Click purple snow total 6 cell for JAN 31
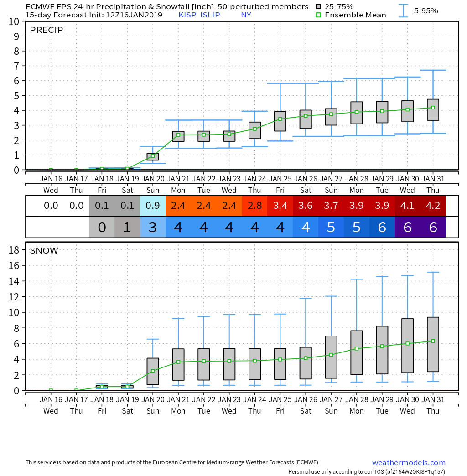467x476 pixels. (x=433, y=227)
